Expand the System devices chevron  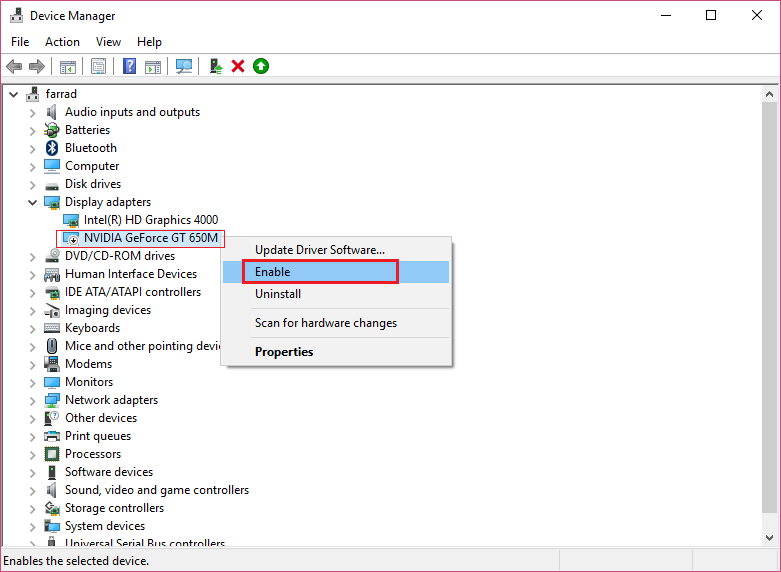33,527
